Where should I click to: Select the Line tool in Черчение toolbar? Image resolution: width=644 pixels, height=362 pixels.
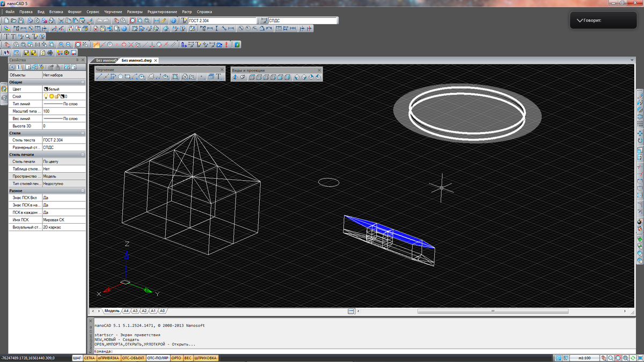99,77
